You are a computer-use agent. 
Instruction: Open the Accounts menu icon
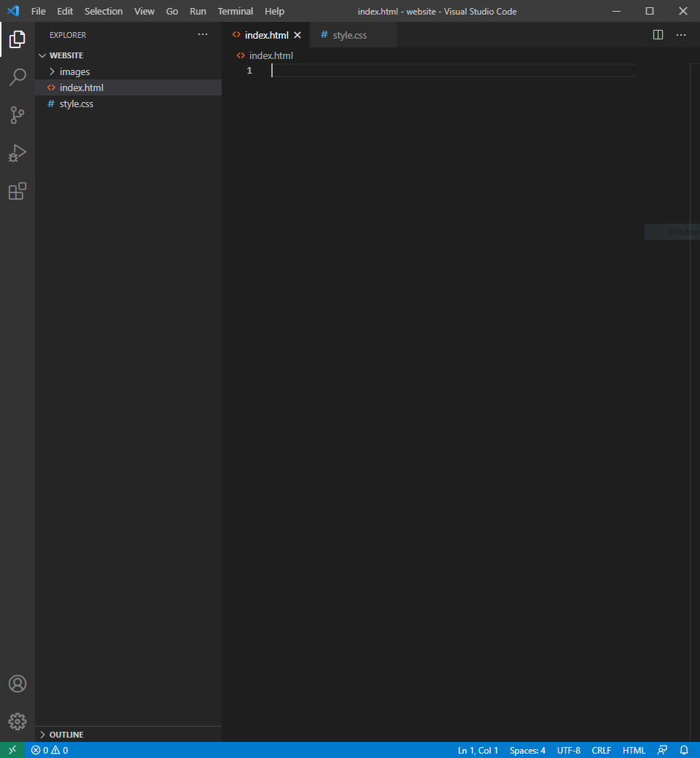[x=17, y=684]
